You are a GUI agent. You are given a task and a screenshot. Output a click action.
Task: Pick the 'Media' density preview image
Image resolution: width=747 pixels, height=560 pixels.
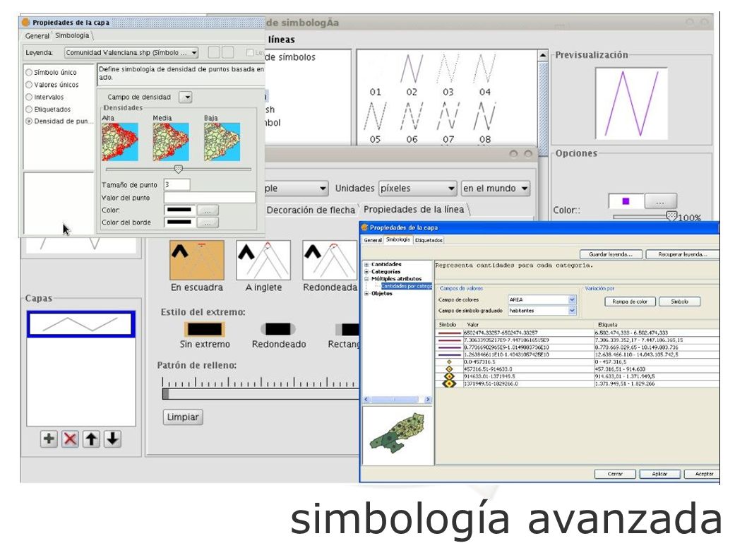click(171, 142)
